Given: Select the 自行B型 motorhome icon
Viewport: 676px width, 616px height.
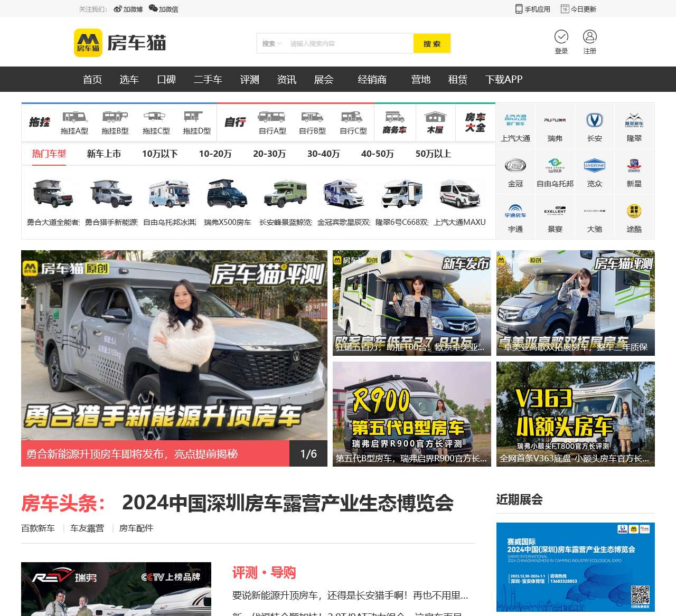Looking at the screenshot, I should (x=312, y=117).
